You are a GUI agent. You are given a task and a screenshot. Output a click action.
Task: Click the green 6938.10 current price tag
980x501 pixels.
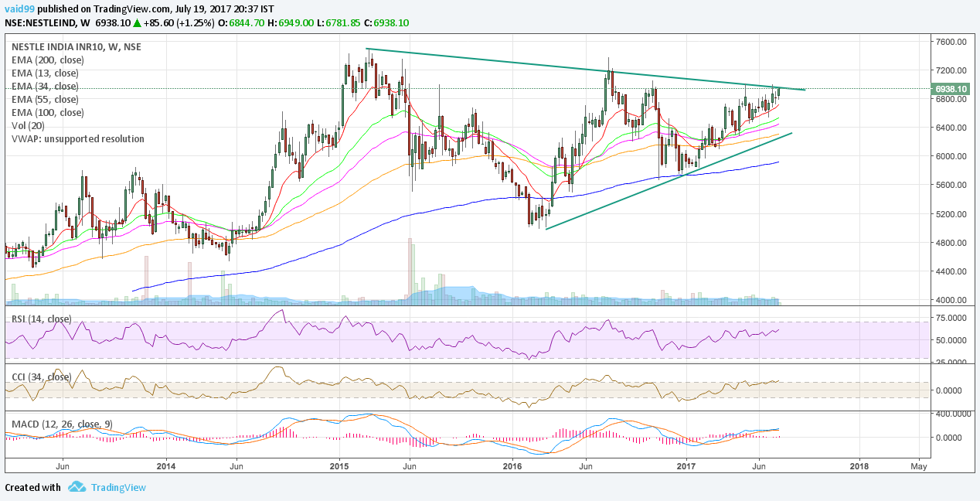click(x=952, y=90)
